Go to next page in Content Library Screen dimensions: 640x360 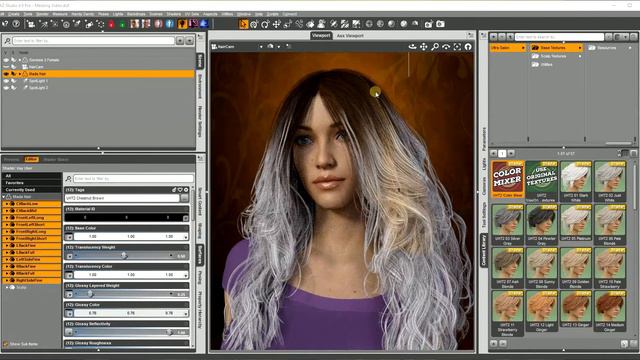[x=511, y=153]
